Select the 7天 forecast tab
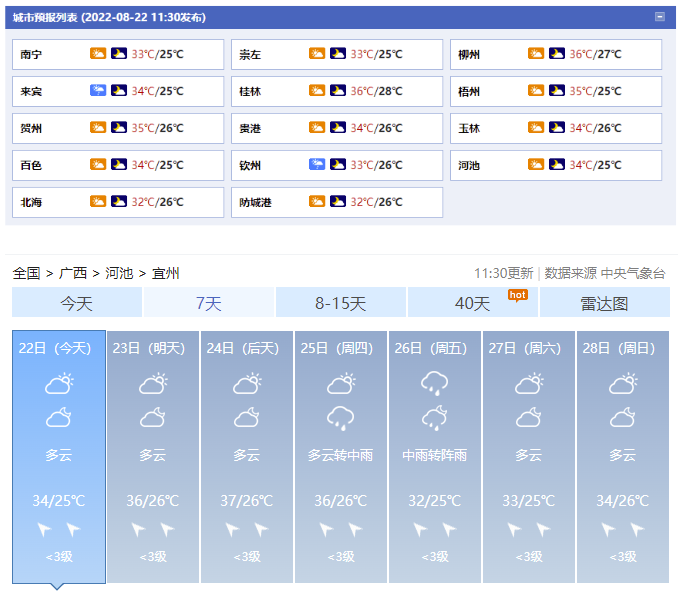The height and width of the screenshot is (596, 684). 208,303
